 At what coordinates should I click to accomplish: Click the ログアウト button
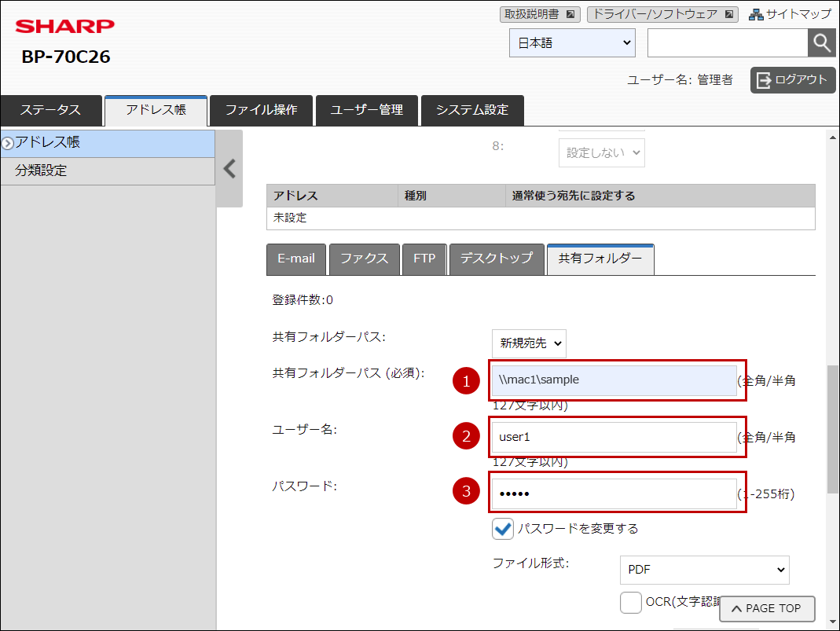[793, 80]
